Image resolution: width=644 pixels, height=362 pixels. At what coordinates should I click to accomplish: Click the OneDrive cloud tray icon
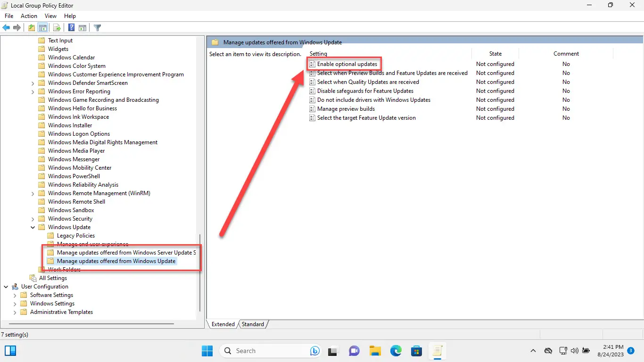click(548, 351)
